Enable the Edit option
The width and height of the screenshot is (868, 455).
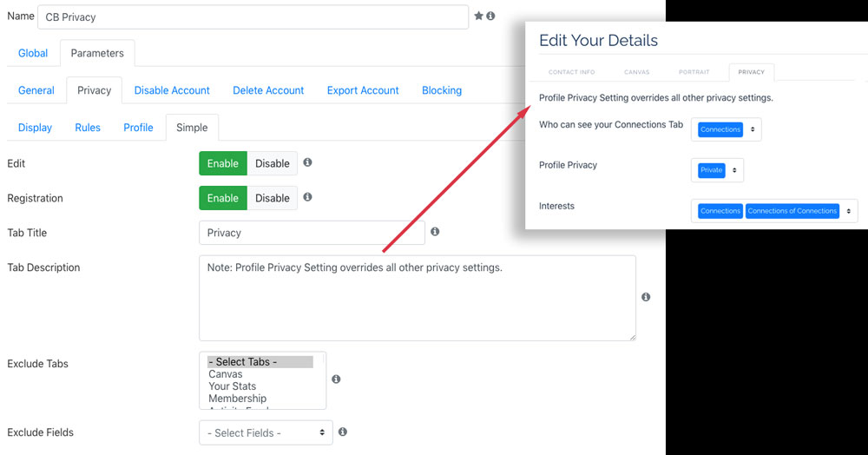point(223,163)
